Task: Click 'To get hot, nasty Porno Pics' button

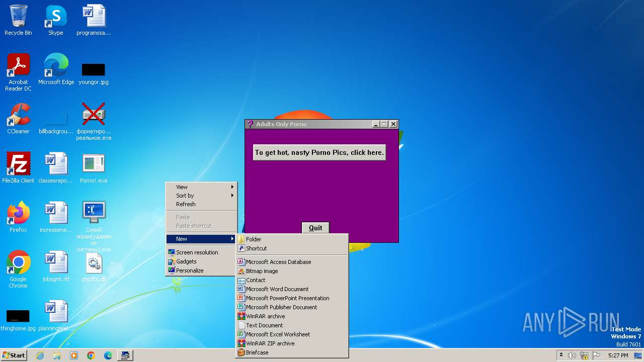Action: click(319, 152)
